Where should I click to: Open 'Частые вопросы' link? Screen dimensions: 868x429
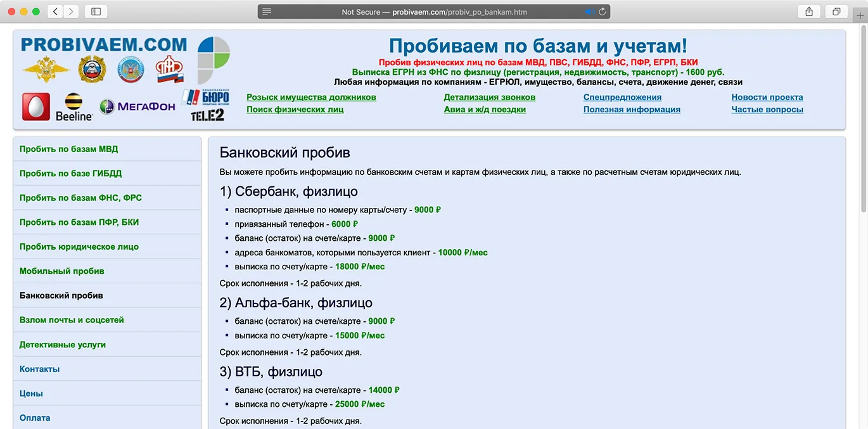coord(767,109)
